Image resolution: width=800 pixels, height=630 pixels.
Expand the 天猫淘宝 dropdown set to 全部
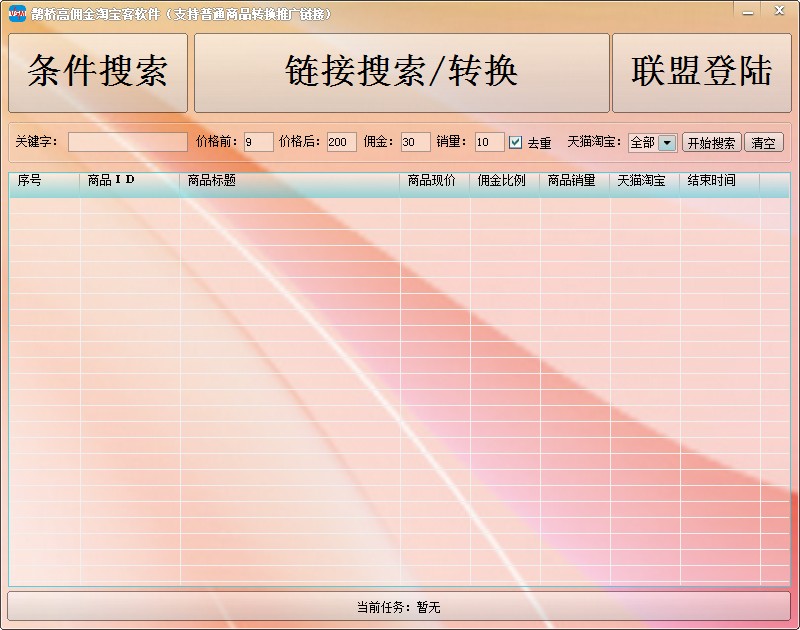[667, 143]
